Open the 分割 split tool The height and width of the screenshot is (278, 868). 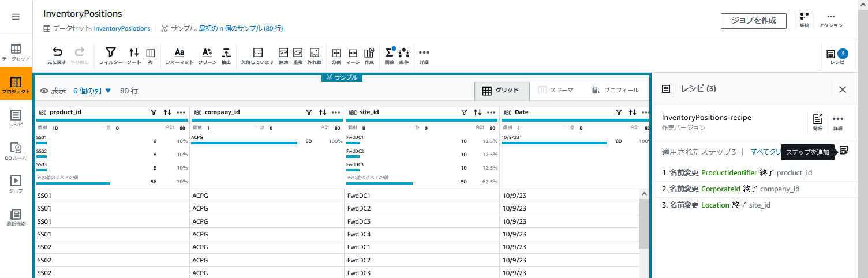coord(336,55)
